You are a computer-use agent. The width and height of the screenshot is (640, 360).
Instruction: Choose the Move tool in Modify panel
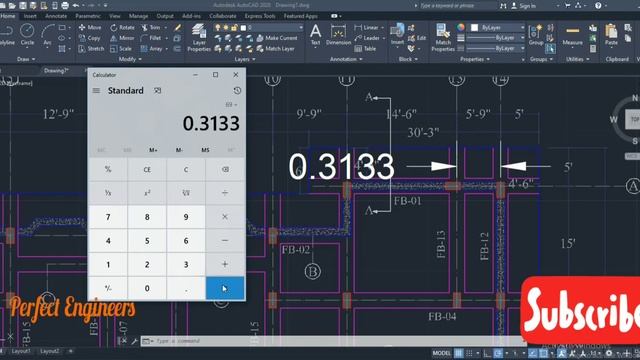click(x=89, y=27)
